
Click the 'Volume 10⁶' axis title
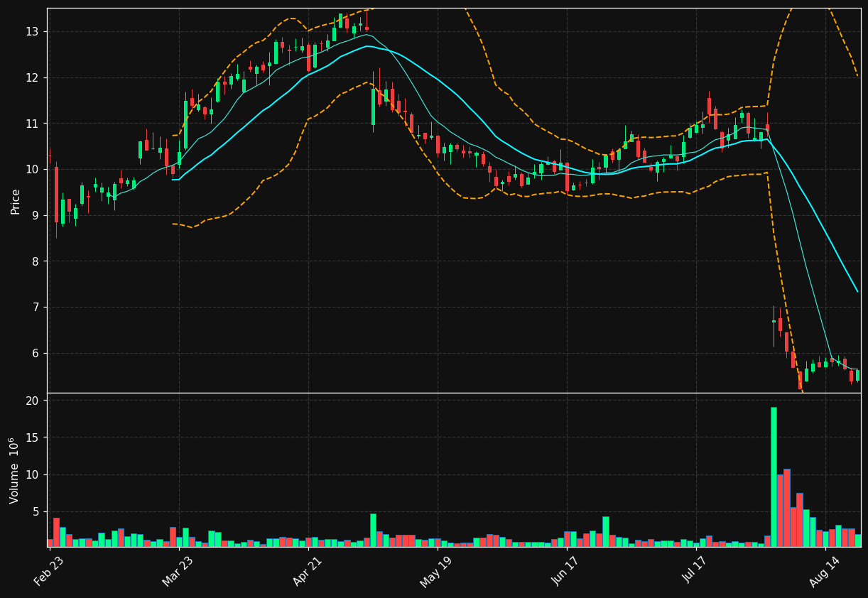(x=15, y=470)
